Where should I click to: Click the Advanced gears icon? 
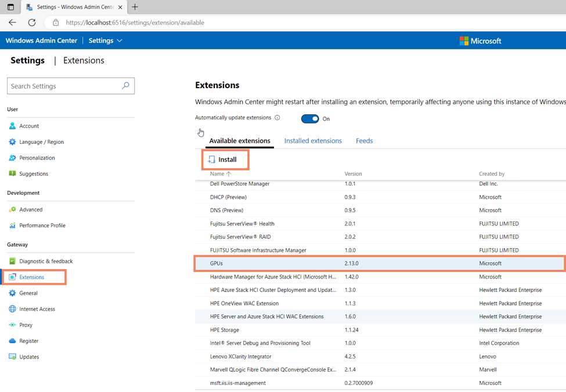12,209
